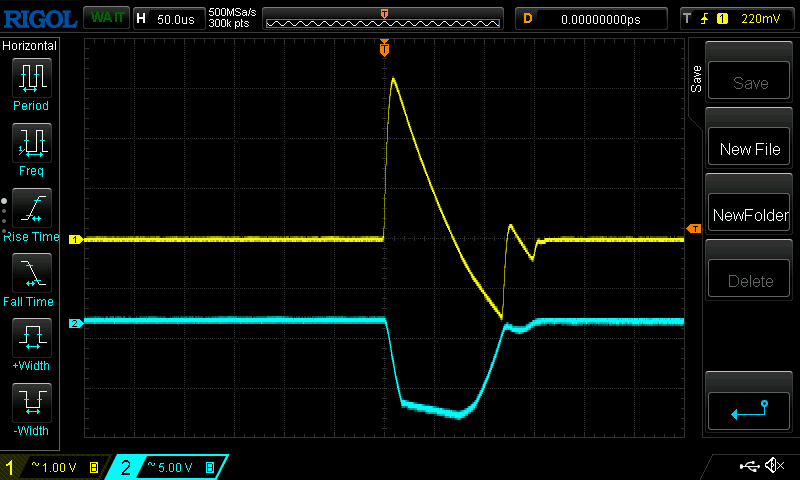Select the +Width measurement icon
The image size is (800, 480).
(30, 337)
